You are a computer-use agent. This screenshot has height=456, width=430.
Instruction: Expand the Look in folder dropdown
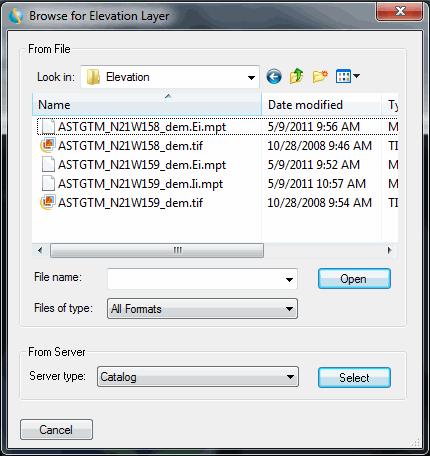click(x=251, y=78)
